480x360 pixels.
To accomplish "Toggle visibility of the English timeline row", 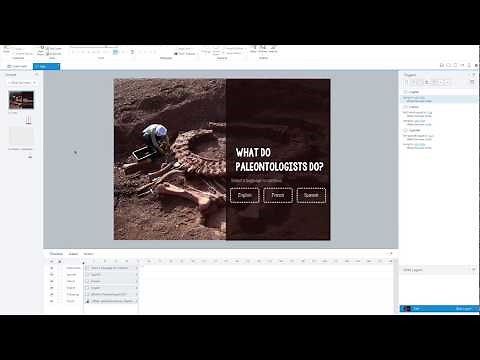I will click(x=52, y=288).
